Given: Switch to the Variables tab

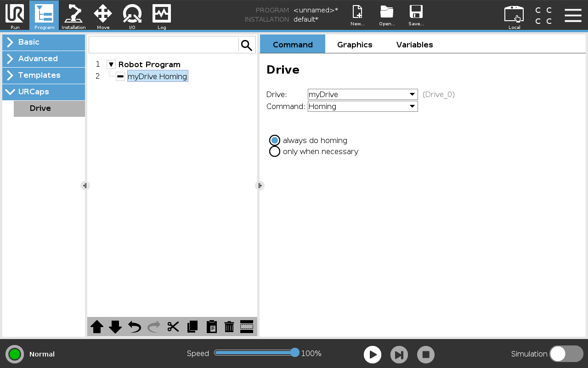Looking at the screenshot, I should pyautogui.click(x=414, y=45).
